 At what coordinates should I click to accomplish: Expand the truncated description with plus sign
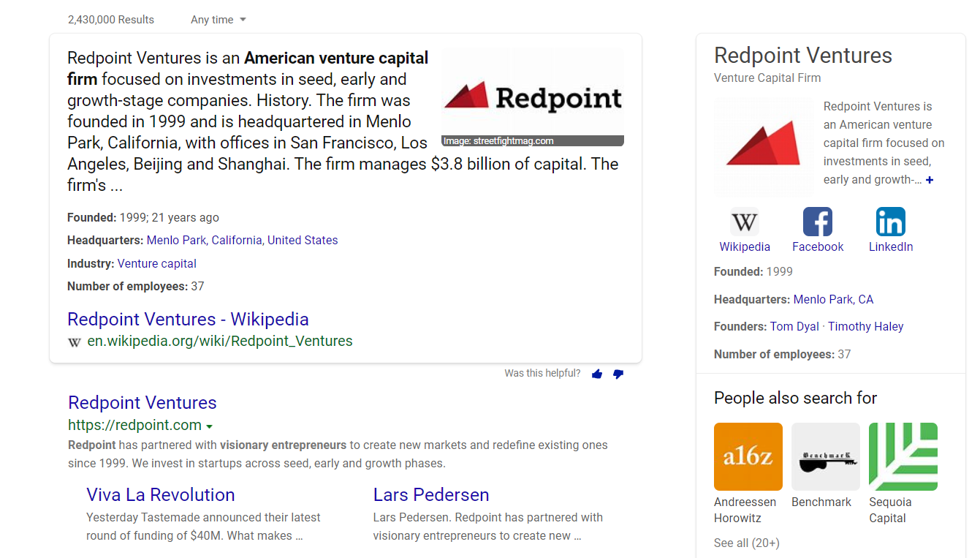pyautogui.click(x=930, y=180)
